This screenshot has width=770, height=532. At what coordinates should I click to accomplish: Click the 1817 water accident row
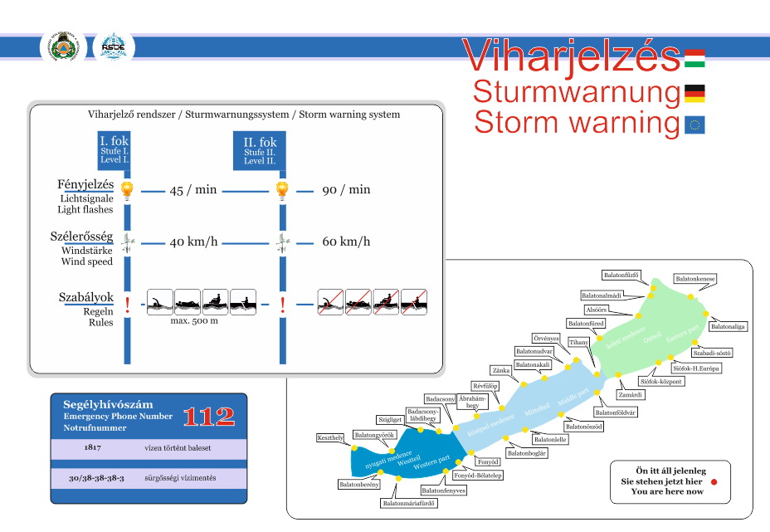pyautogui.click(x=149, y=448)
